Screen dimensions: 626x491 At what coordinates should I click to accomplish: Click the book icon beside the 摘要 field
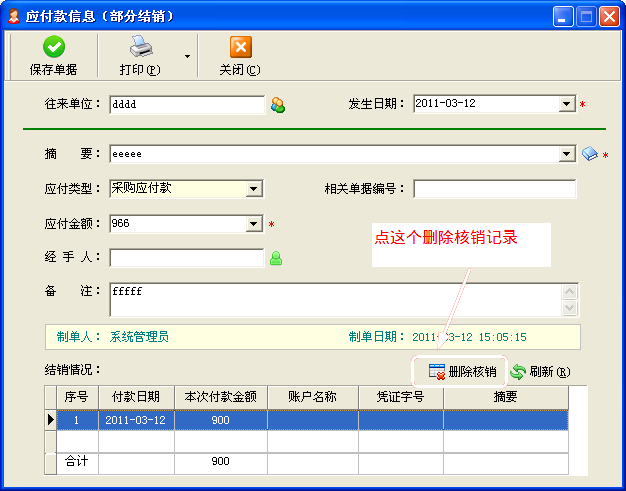click(x=590, y=154)
